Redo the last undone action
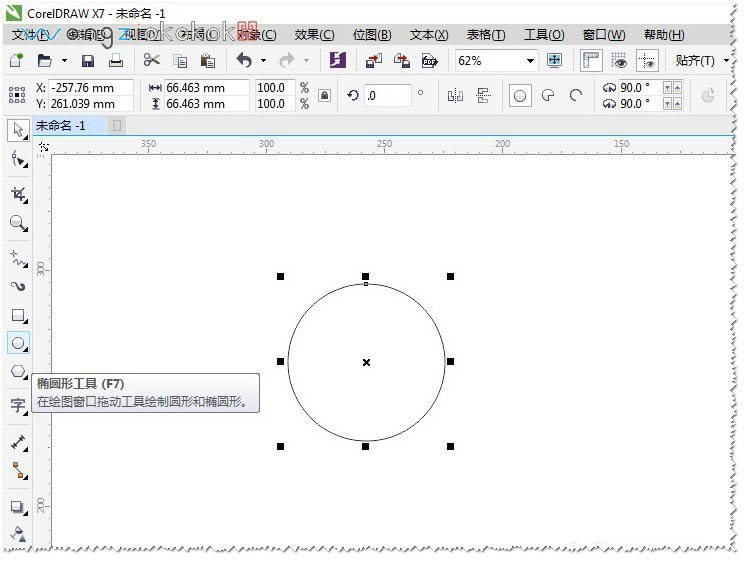The width and height of the screenshot is (746, 561). [286, 60]
